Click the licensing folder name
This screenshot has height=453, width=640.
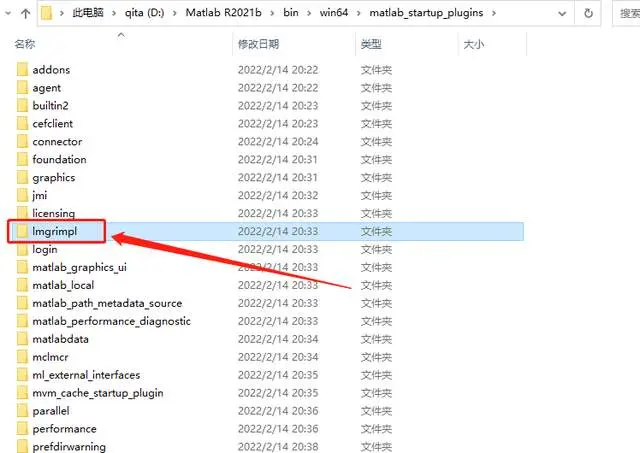[x=53, y=213]
